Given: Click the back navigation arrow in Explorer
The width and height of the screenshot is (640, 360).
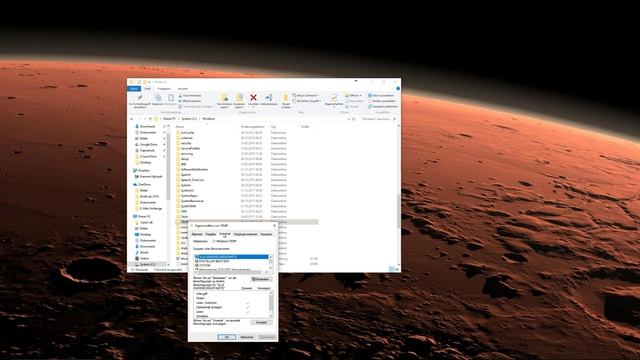Looking at the screenshot, I should [131, 119].
